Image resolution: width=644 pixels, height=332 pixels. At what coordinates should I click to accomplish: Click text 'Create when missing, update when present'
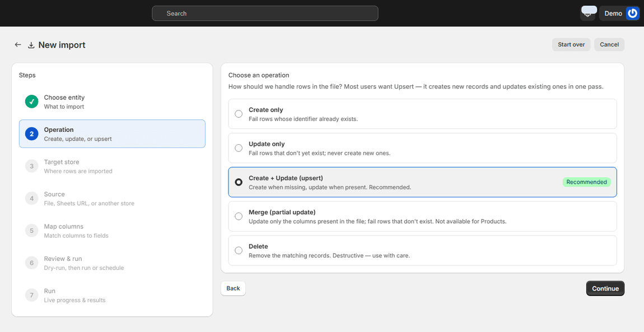[307, 187]
